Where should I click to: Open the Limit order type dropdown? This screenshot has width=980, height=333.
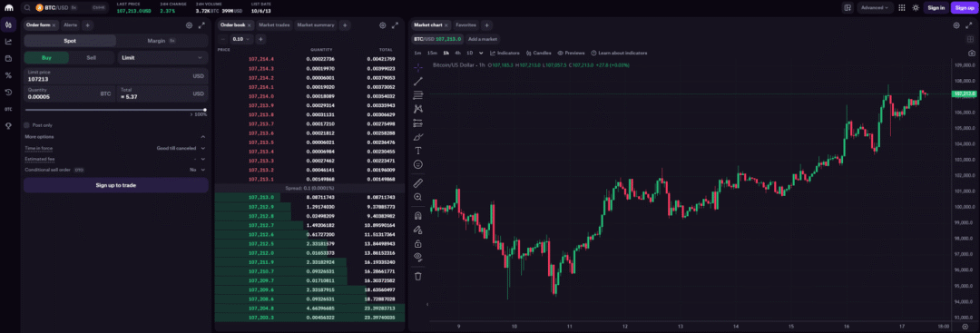tap(163, 57)
